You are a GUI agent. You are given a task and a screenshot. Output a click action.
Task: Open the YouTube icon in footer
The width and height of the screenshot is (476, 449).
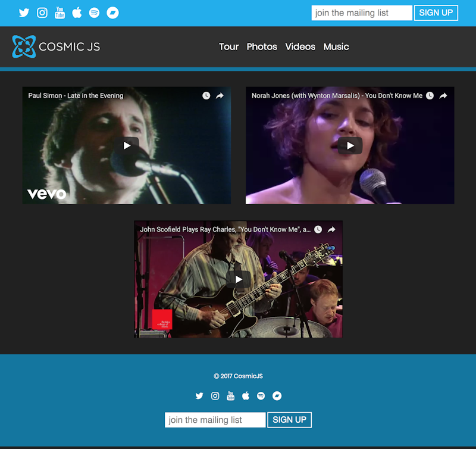[231, 396]
